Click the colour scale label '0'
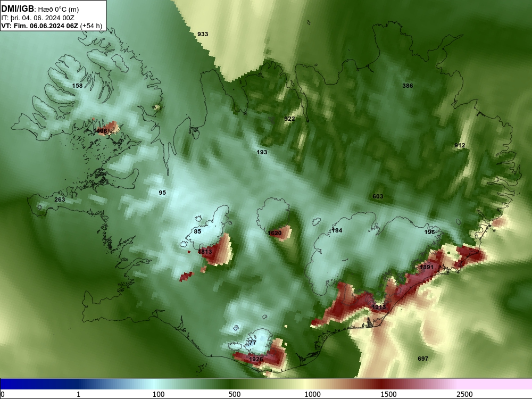Viewport: 532px width, 399px height. click(3, 394)
